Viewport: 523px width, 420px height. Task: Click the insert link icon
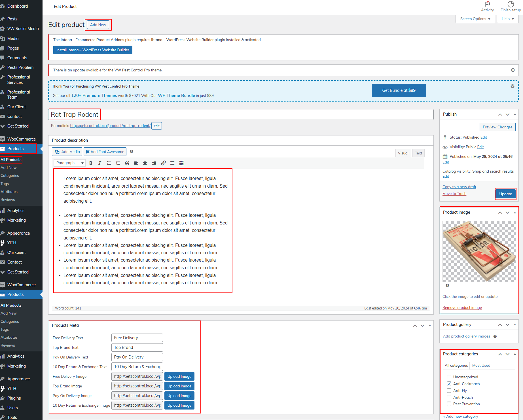click(163, 163)
